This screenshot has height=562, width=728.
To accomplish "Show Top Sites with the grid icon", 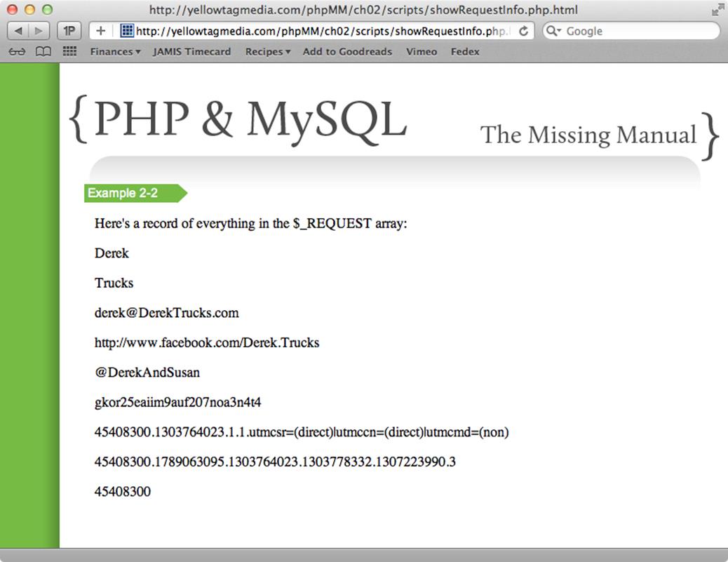I will [69, 51].
